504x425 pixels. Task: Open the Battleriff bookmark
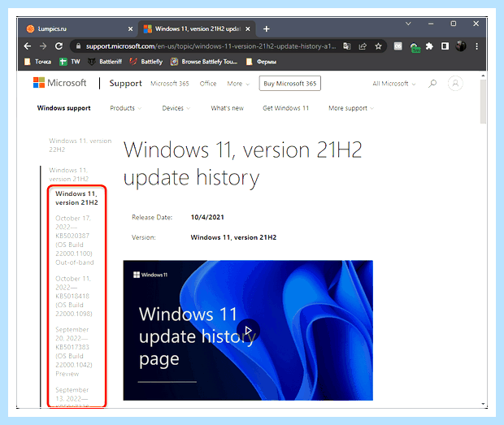coord(105,62)
